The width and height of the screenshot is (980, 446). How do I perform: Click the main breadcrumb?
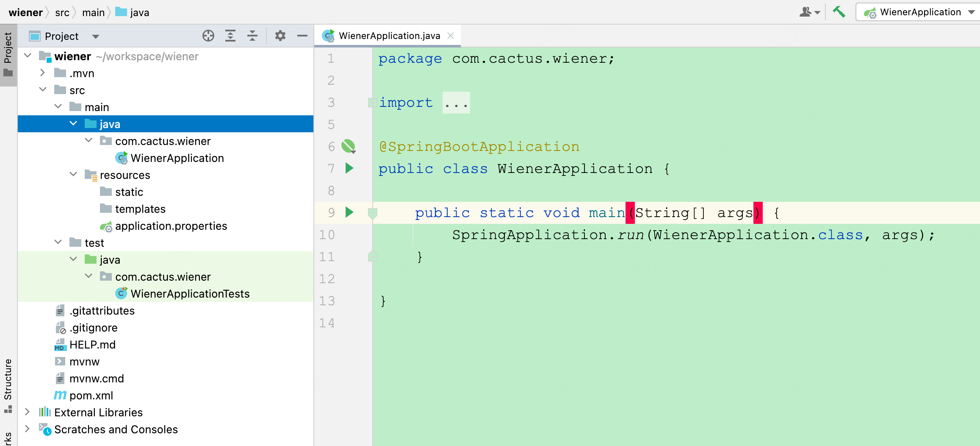click(93, 12)
